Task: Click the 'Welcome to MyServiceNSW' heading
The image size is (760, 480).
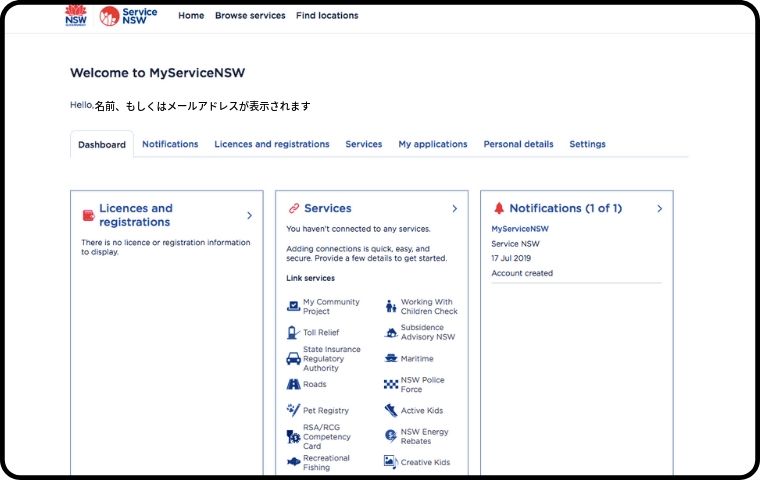Action: (x=158, y=73)
